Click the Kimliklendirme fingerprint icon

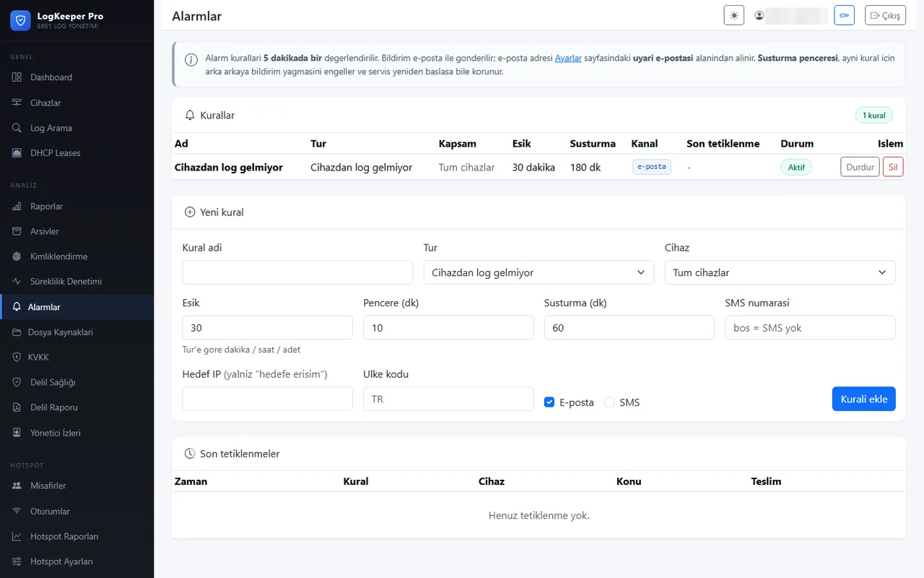[x=17, y=256]
